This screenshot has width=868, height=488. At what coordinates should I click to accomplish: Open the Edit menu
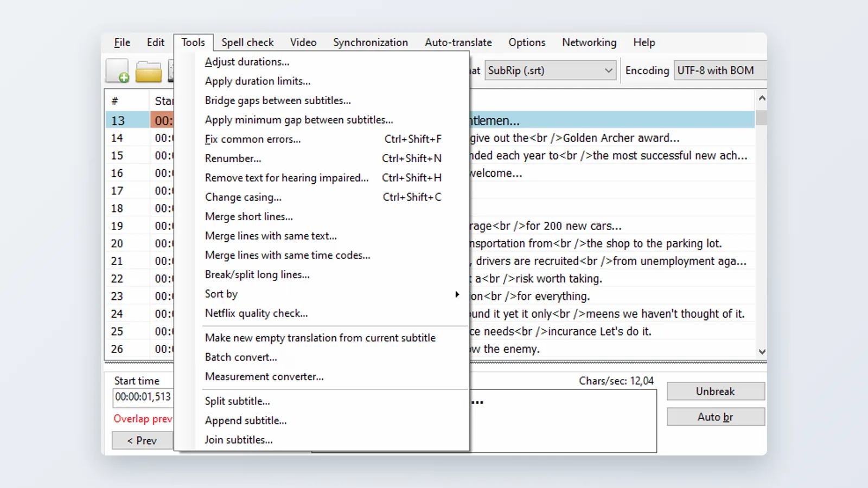(x=156, y=42)
